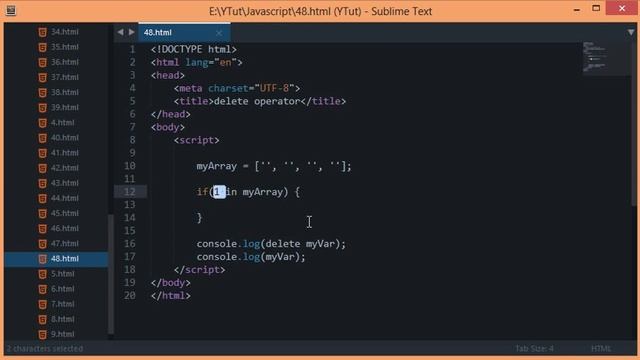Open 34.html in the sidebar
Viewport: 640px width, 360px height.
[x=64, y=32]
